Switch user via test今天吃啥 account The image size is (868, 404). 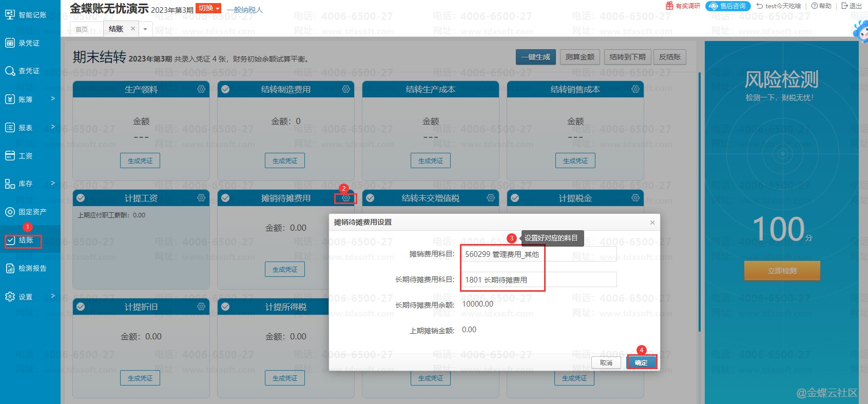point(779,6)
